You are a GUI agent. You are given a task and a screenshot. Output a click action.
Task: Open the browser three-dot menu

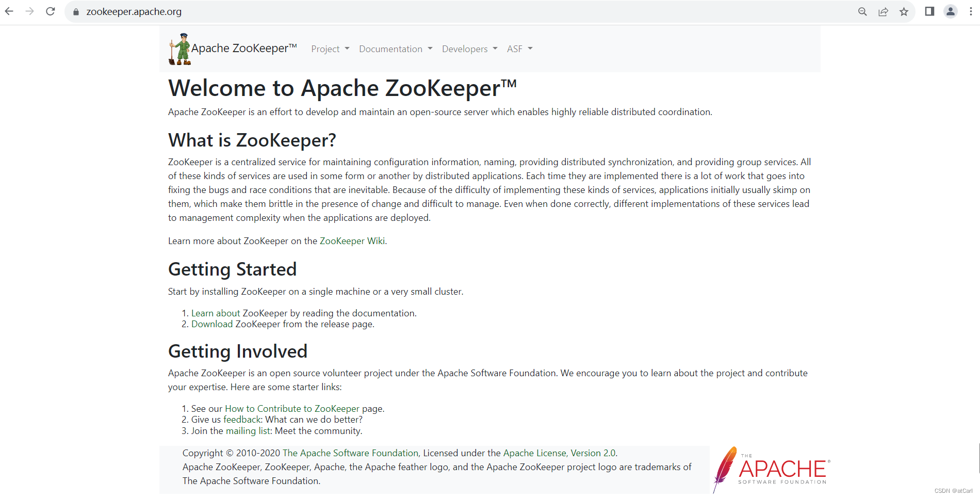point(971,11)
